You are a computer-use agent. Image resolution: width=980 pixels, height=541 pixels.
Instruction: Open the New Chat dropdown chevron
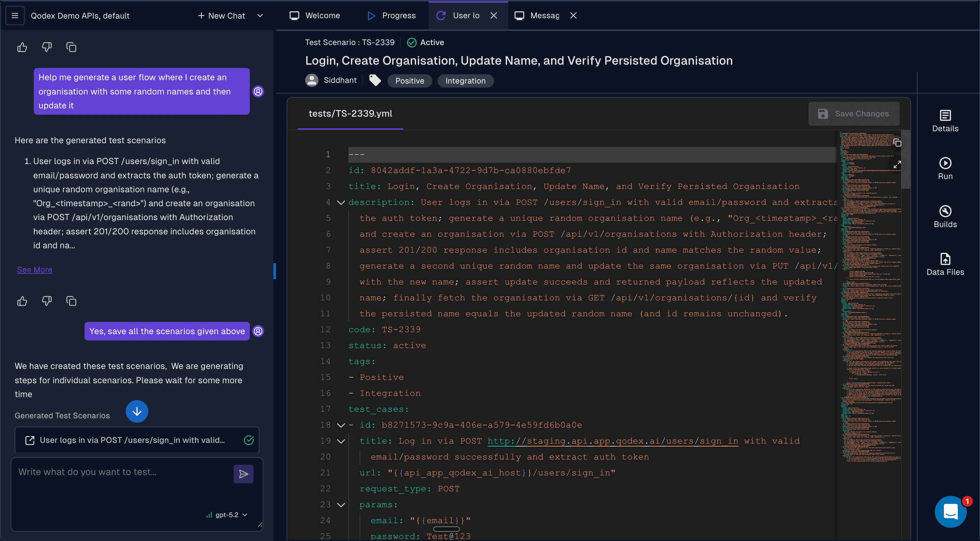click(260, 16)
